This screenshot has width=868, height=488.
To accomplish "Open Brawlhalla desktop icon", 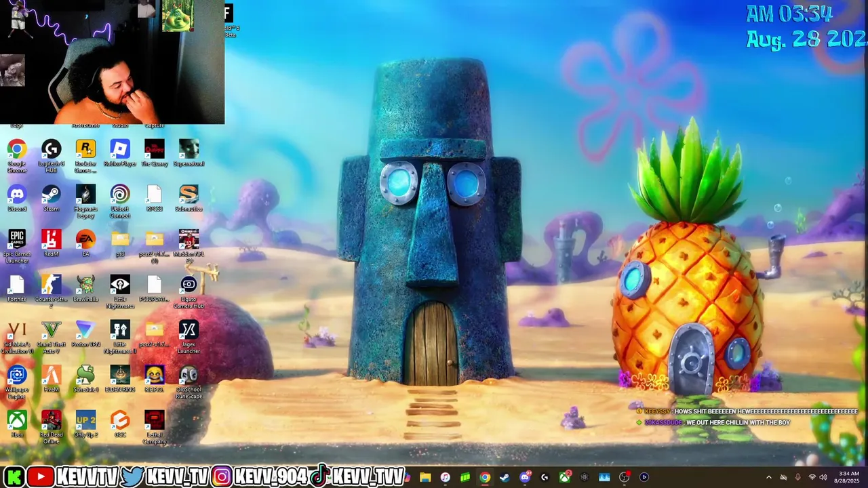I will point(85,289).
